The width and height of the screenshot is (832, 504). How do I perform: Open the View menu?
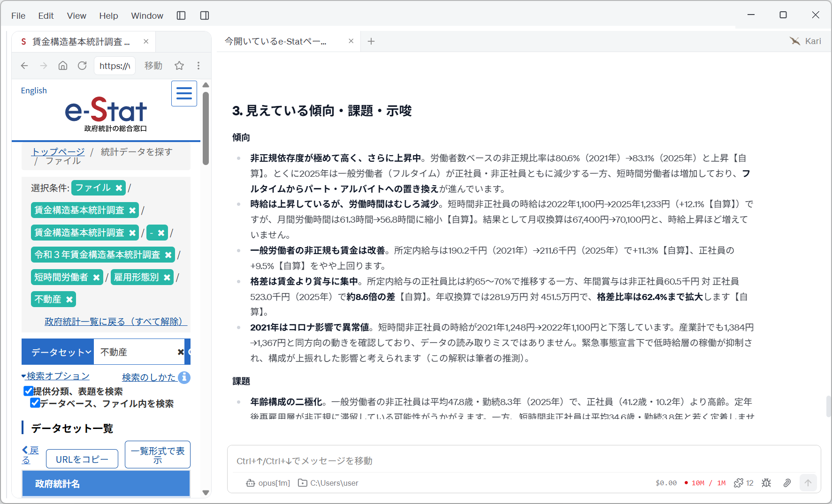76,15
